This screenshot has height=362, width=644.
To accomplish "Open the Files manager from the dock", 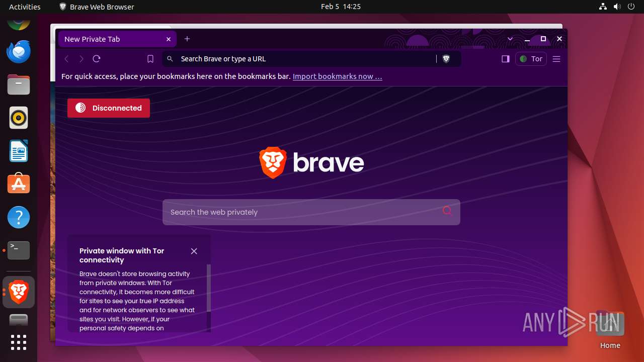I will click(19, 85).
